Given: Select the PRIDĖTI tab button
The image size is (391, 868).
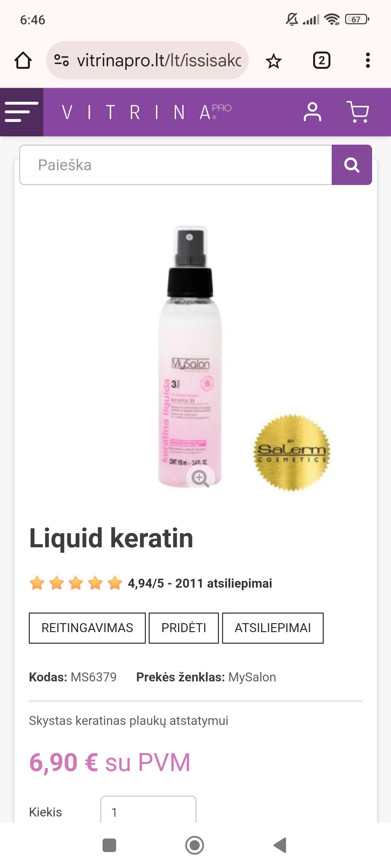Looking at the screenshot, I should pos(184,628).
